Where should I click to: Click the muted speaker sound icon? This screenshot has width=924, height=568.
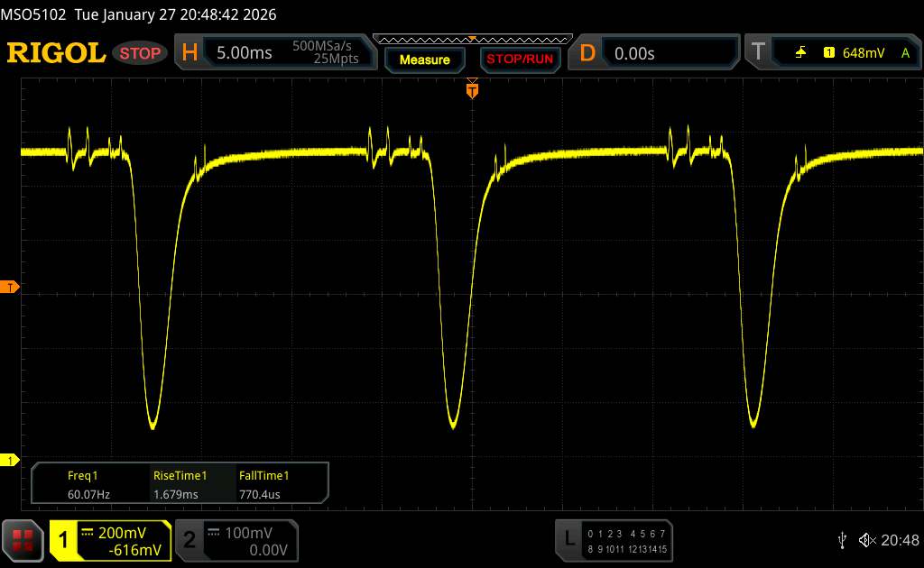tap(866, 540)
